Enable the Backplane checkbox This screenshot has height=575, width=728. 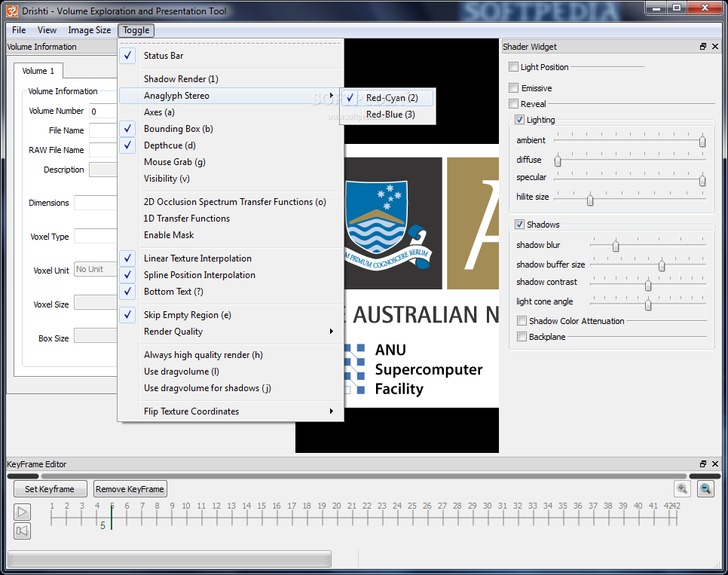click(522, 337)
